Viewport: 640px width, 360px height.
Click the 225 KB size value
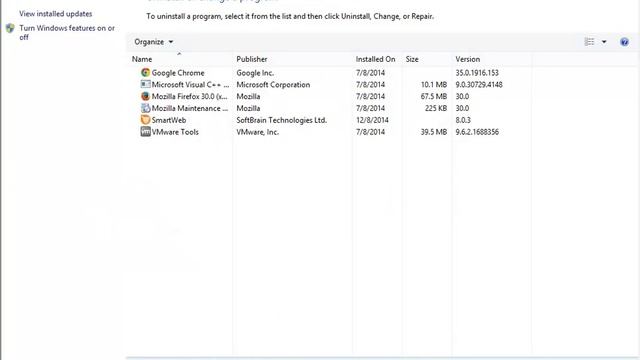point(436,109)
